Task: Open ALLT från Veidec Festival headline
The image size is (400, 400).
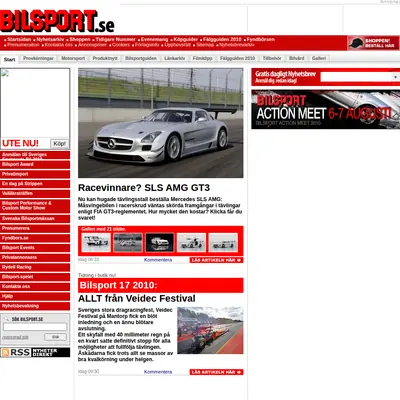Action: coord(137,298)
